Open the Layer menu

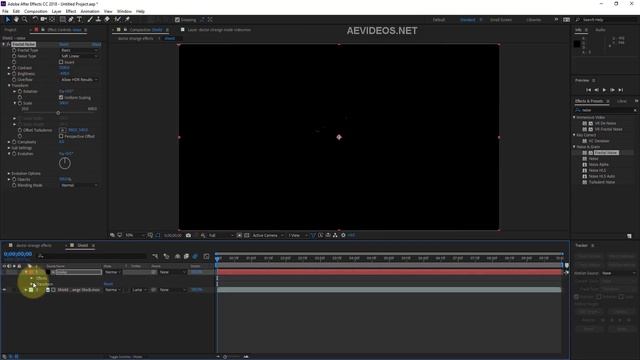tap(56, 11)
